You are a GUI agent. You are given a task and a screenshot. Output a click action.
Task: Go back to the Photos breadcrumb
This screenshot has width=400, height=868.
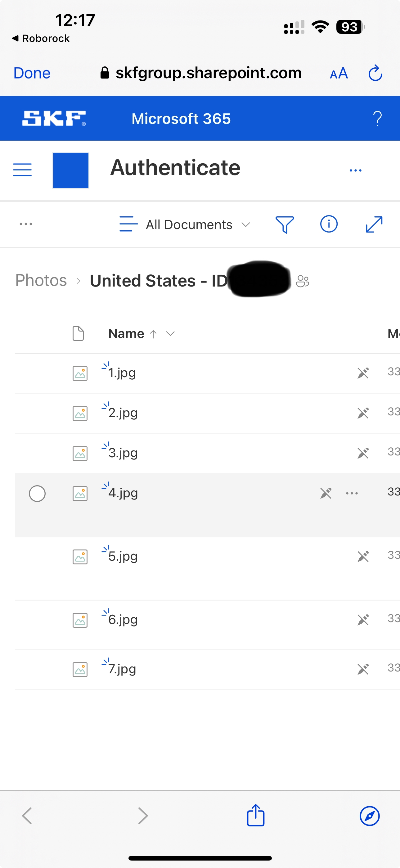click(x=41, y=280)
